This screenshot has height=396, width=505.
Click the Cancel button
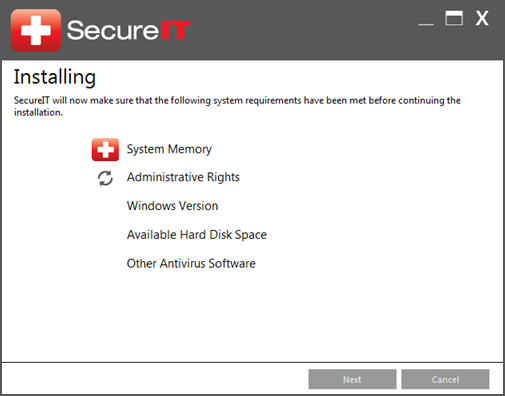(x=445, y=379)
